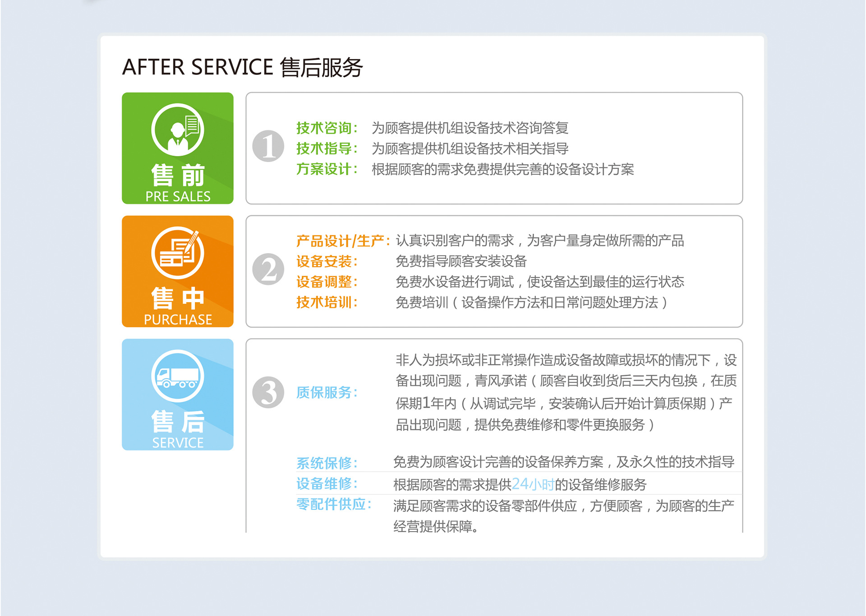Expand the 产品设计/生产 section
This screenshot has height=616, width=866.
pyautogui.click(x=342, y=240)
